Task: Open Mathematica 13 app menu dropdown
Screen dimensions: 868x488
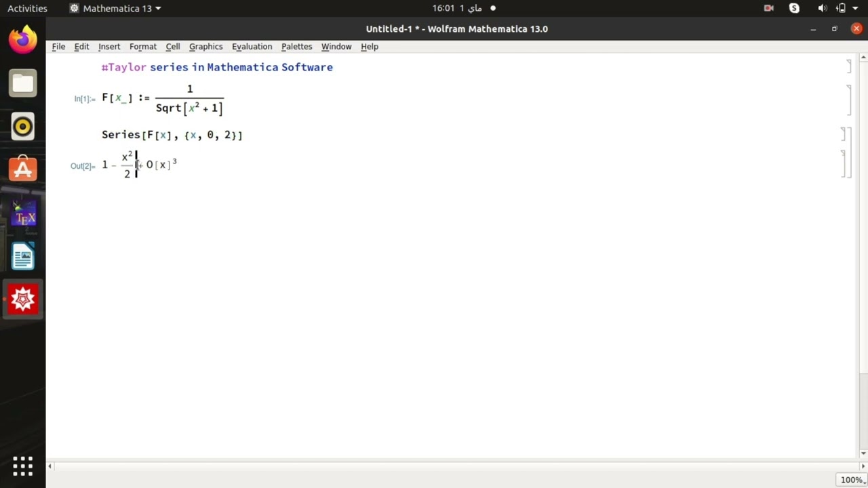Action: point(115,8)
